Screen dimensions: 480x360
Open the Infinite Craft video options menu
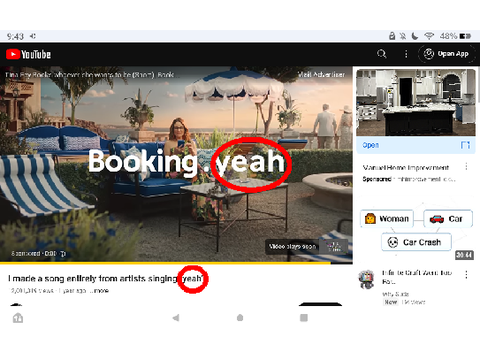tap(466, 274)
